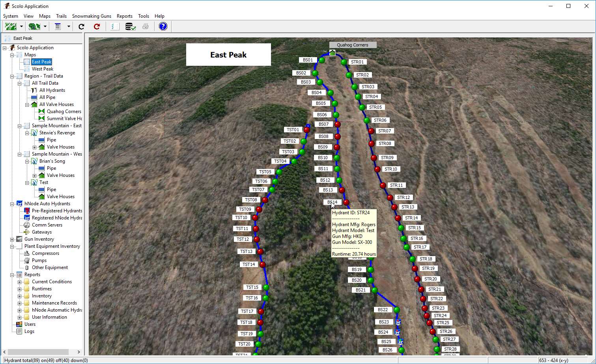Select the Gateways icon in the tree
The image size is (596, 364).
click(x=26, y=232)
